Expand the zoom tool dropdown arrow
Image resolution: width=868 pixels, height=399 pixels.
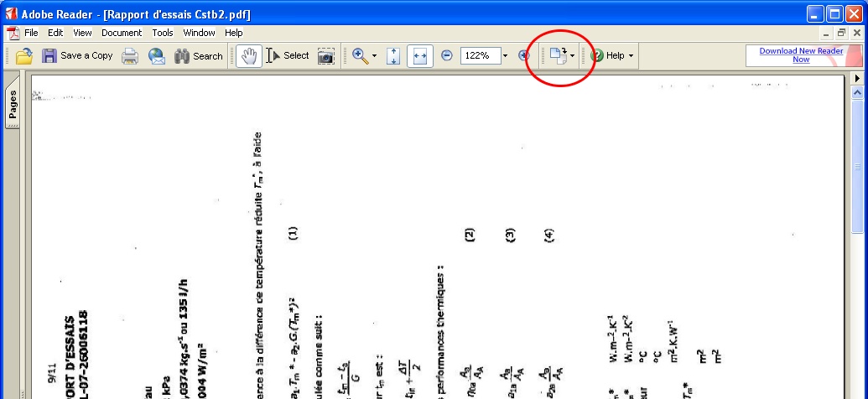374,56
